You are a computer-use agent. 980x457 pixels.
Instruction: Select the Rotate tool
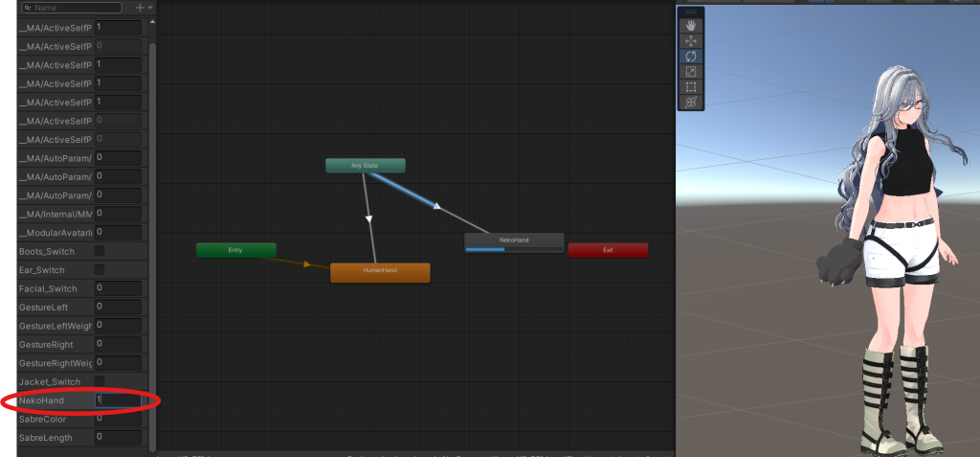click(691, 57)
